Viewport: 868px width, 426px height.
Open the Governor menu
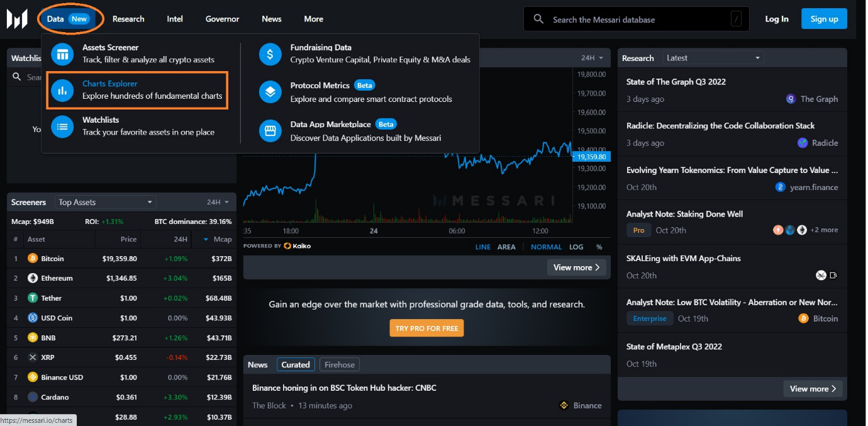pyautogui.click(x=222, y=19)
